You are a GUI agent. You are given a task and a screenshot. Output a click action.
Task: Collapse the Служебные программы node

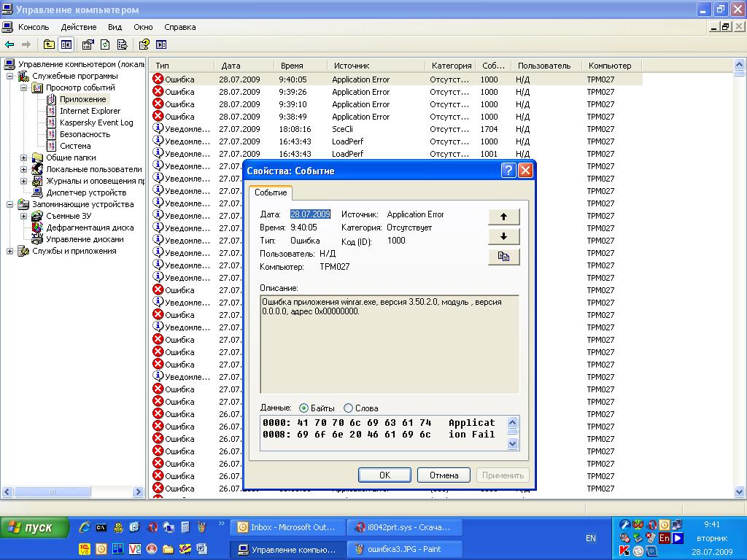[x=9, y=76]
